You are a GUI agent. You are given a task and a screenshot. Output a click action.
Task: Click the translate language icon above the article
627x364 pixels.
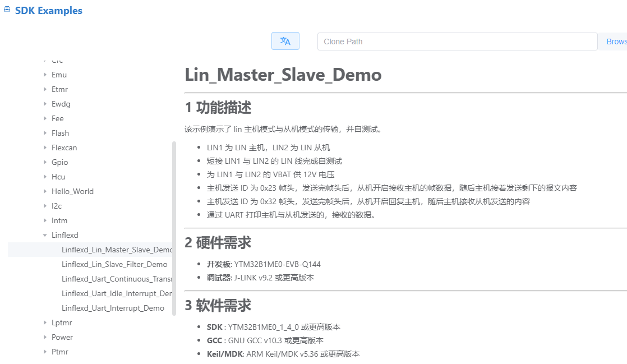(x=285, y=40)
